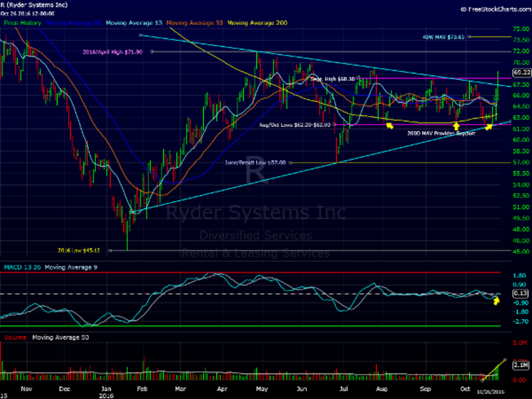Screen dimensions: 532x399
Task: Open the FreeStockCharts.com copyright link
Action: coord(495,8)
